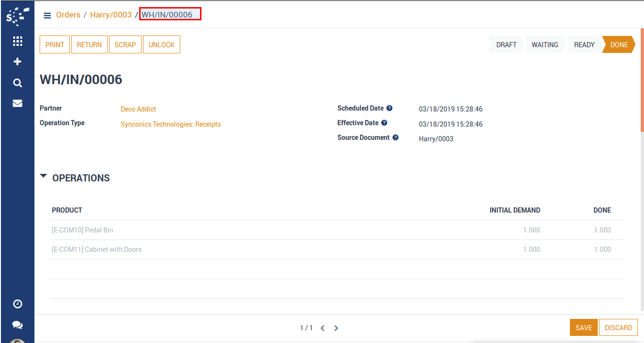Open search via magnifier icon
Screen dimensions: 644x343
[17, 83]
